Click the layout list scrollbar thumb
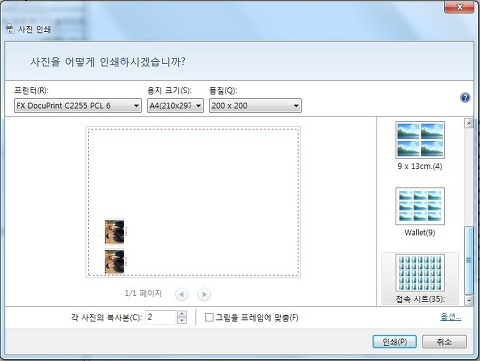480x361 pixels. [x=469, y=260]
